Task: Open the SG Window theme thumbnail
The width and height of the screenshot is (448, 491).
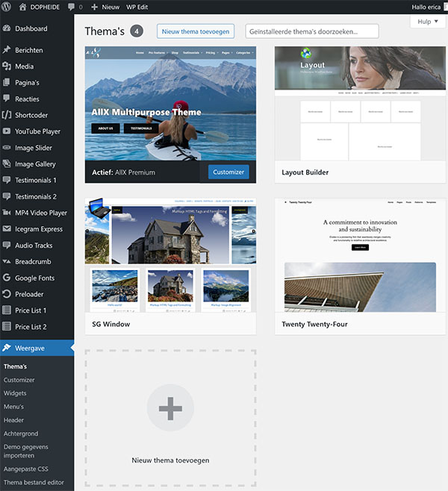Action: [x=170, y=255]
